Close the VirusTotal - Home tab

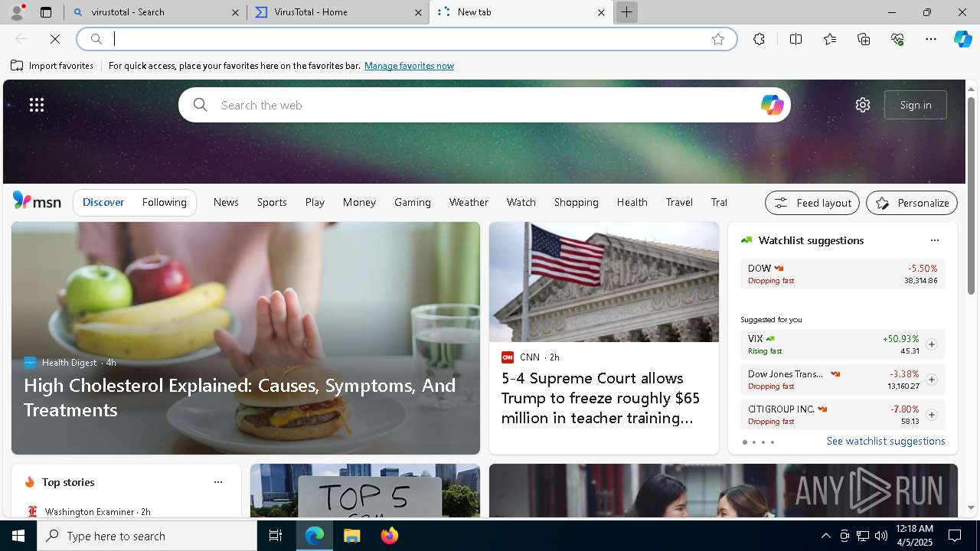point(419,12)
